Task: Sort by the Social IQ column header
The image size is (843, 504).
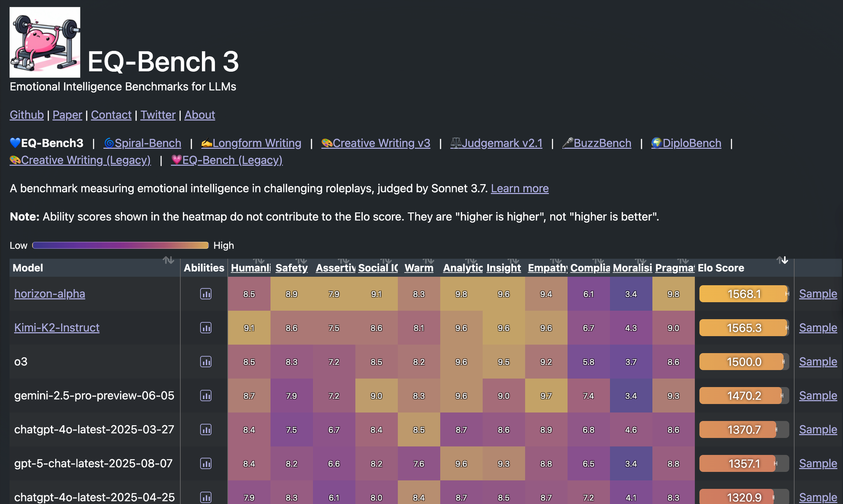Action: point(378,268)
